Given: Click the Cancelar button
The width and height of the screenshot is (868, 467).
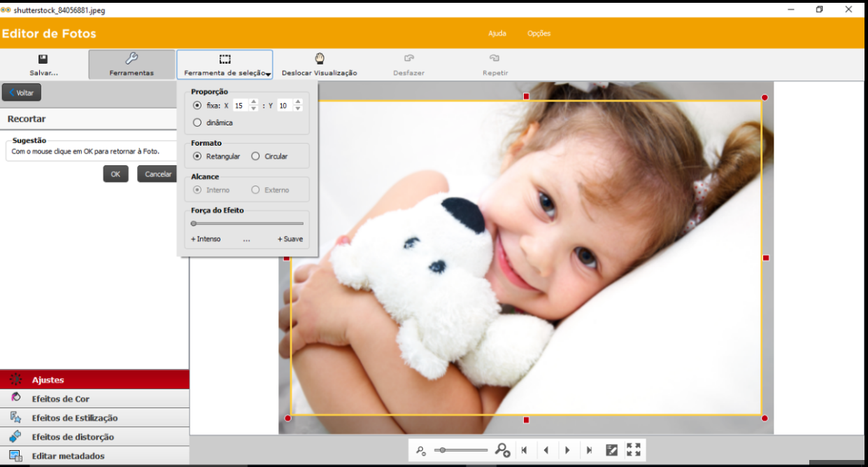Looking at the screenshot, I should 157,174.
